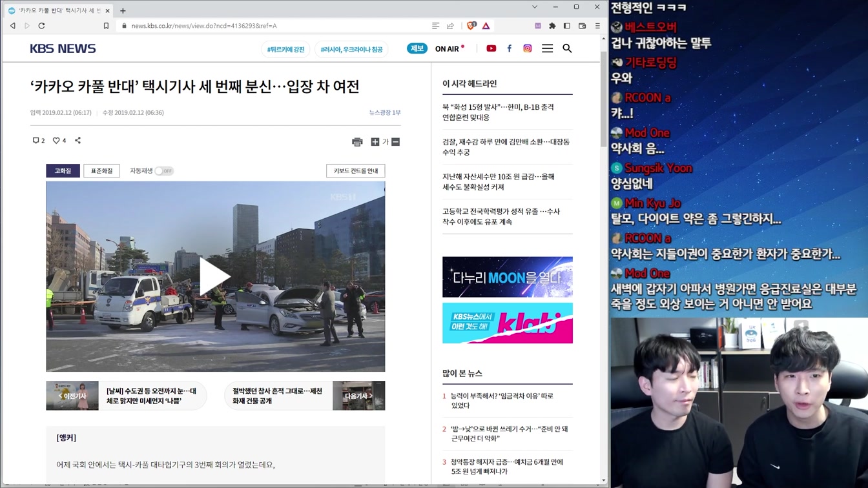Decrease article font size with minus icon
The height and width of the screenshot is (488, 868).
click(396, 142)
